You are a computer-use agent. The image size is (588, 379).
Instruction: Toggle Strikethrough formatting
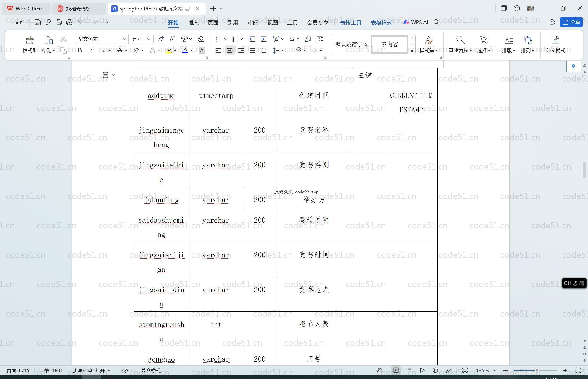[120, 50]
